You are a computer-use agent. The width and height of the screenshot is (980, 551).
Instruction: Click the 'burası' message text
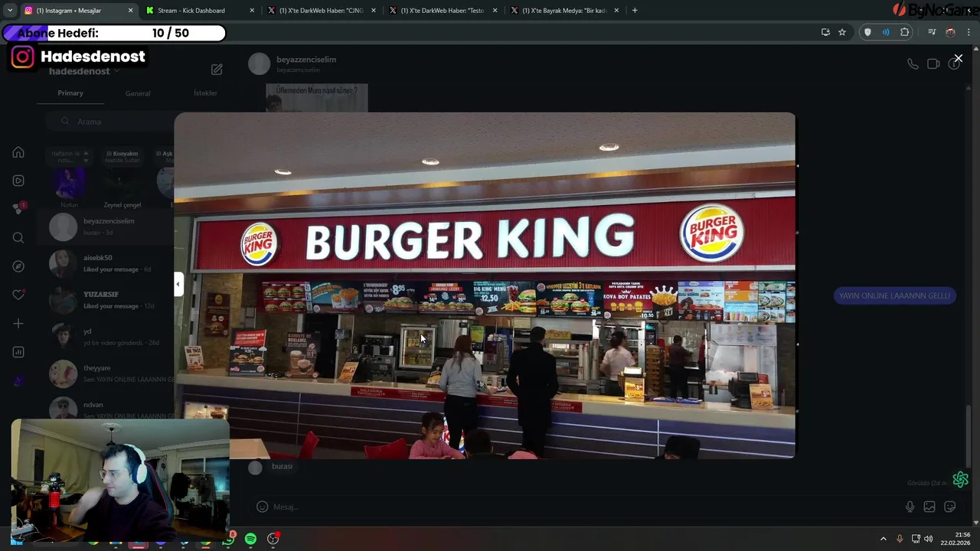(282, 466)
